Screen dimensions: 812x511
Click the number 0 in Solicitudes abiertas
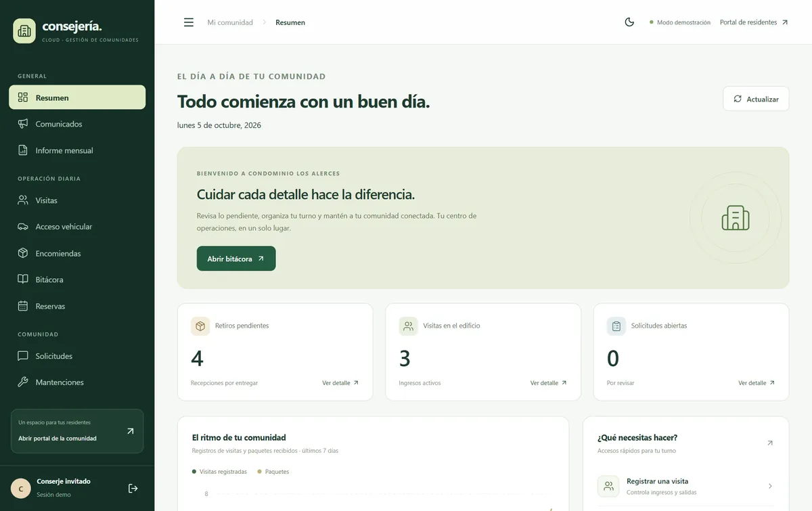tap(613, 358)
